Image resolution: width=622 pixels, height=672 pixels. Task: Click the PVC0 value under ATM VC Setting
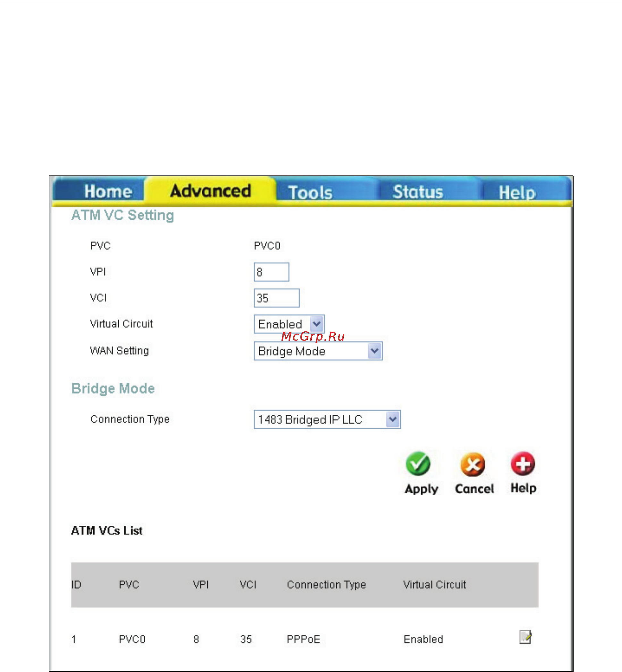267,246
